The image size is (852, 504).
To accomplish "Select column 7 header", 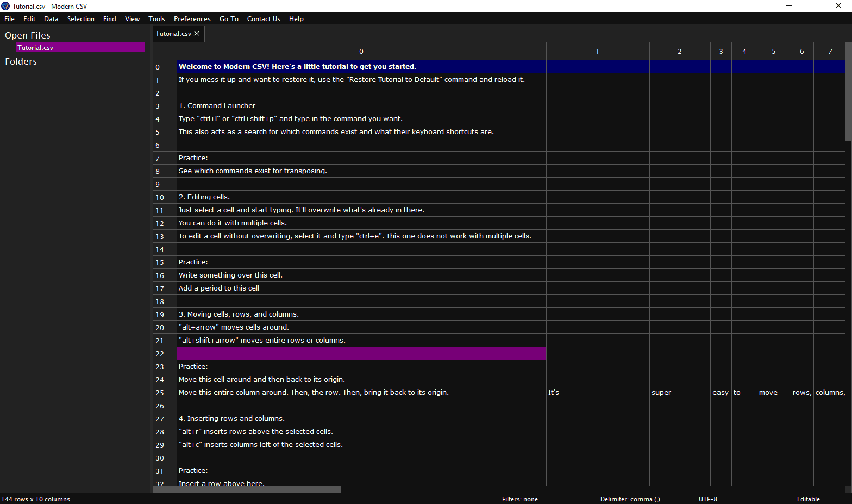I will pos(830,52).
